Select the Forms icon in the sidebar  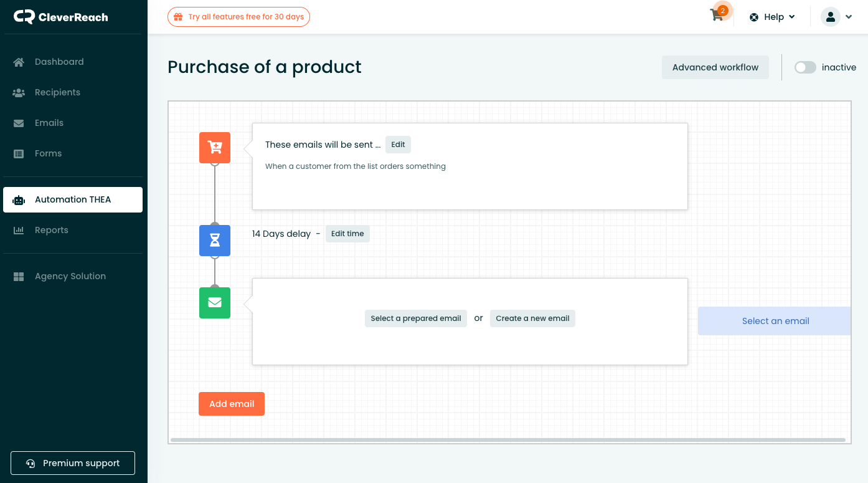pyautogui.click(x=19, y=153)
